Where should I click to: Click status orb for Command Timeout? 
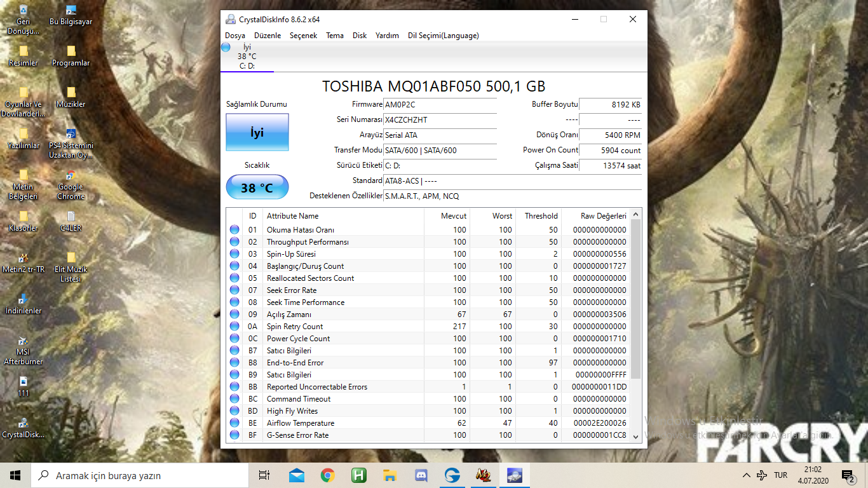[x=234, y=398]
